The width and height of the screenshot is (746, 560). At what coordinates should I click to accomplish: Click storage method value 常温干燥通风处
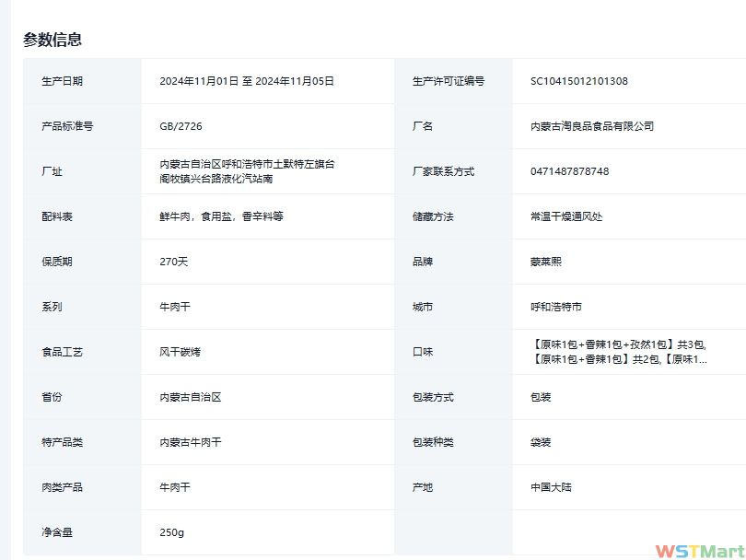tap(566, 216)
